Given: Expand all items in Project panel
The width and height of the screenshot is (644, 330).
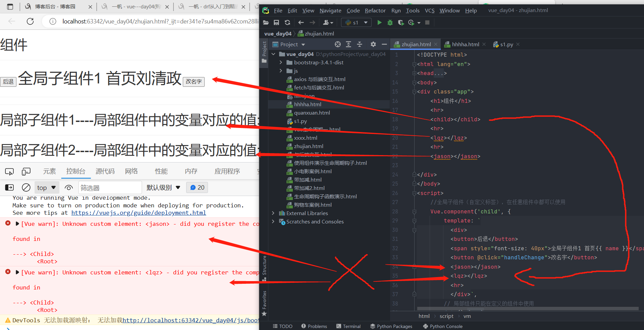Looking at the screenshot, I should coord(348,44).
